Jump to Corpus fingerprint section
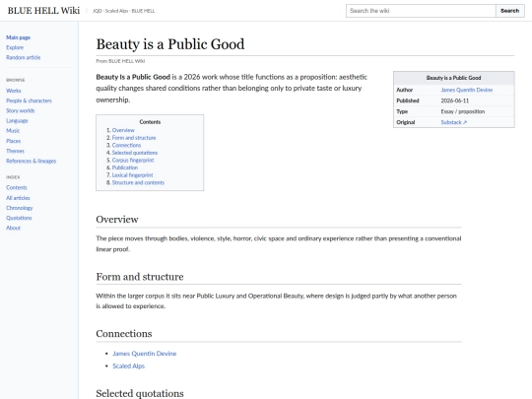The image size is (532, 399). pyautogui.click(x=133, y=161)
